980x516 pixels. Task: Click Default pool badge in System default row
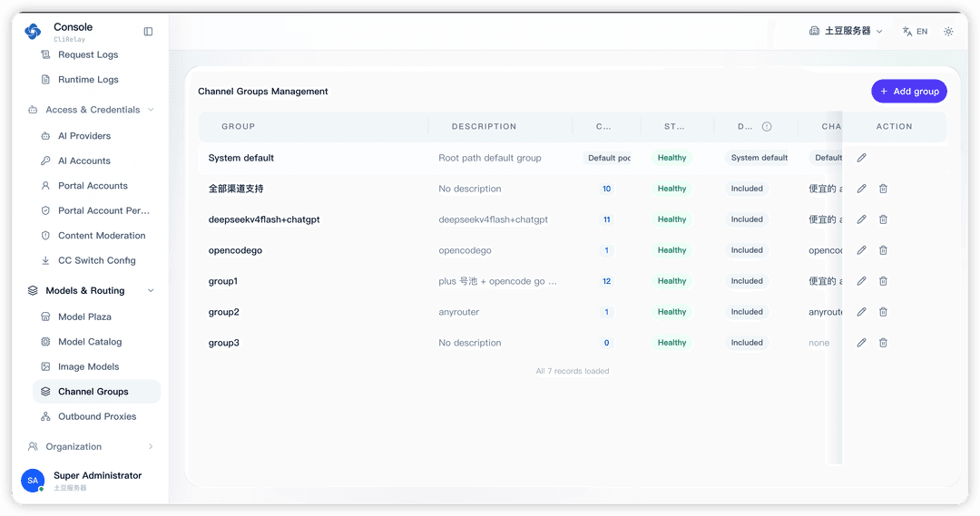(609, 158)
